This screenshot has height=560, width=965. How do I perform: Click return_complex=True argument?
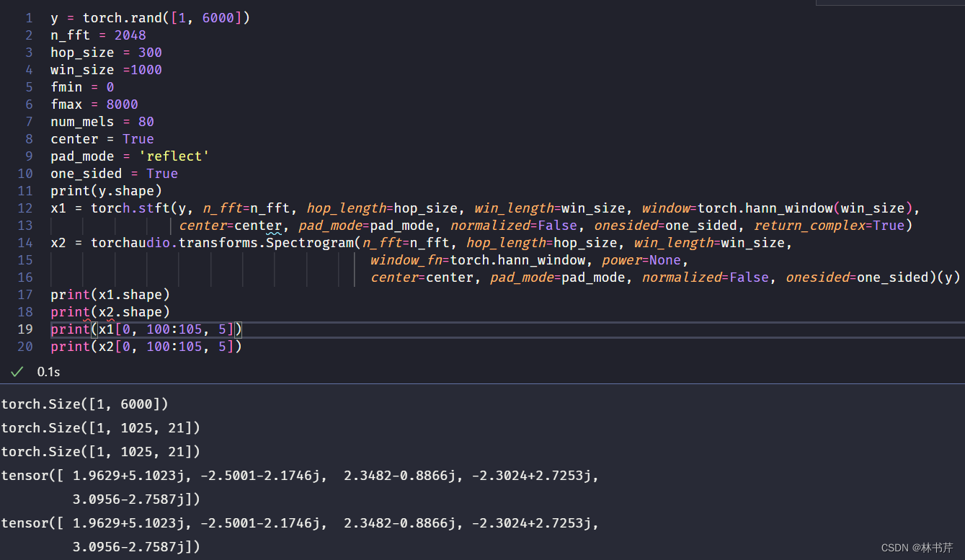click(x=829, y=226)
